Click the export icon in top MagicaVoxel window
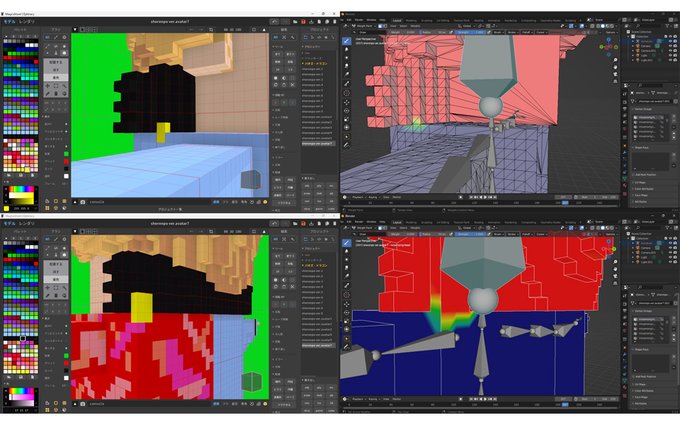The image size is (680, 425). click(311, 21)
